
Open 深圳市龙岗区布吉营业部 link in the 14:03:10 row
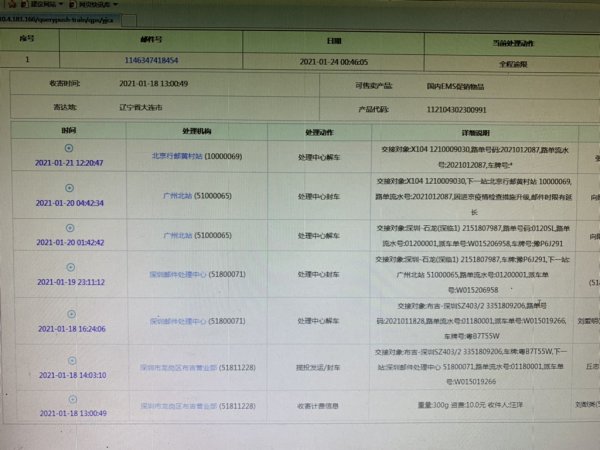[197, 368]
